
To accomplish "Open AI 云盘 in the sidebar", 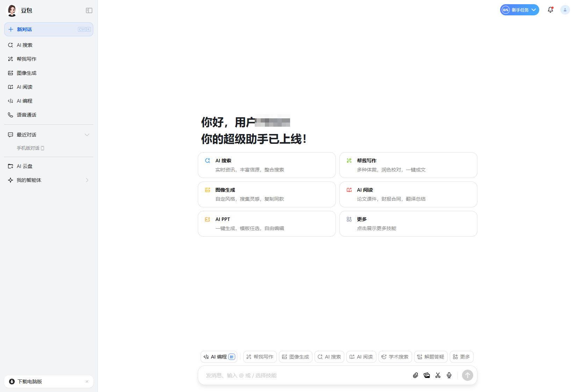I will click(49, 166).
